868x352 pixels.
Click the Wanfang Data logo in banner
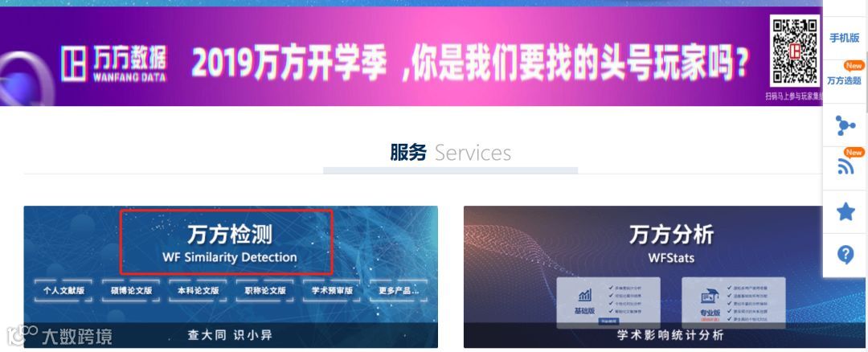(113, 63)
